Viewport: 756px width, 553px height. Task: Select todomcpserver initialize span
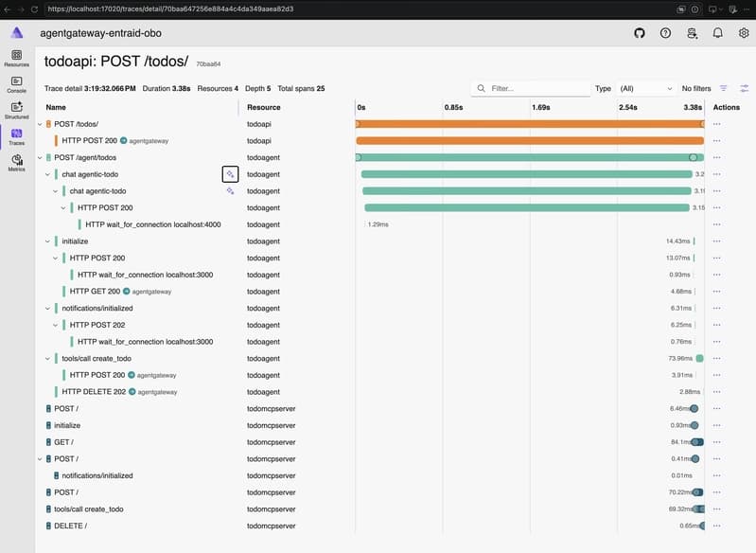pos(67,425)
